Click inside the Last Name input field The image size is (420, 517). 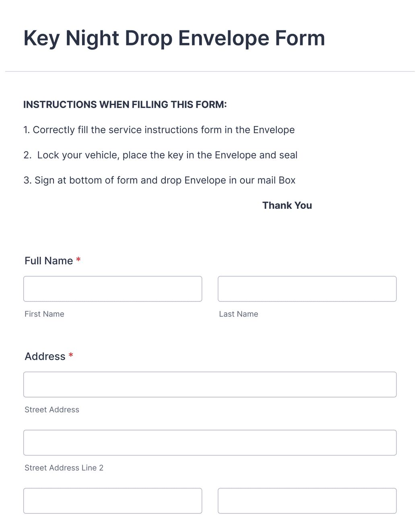[307, 288]
